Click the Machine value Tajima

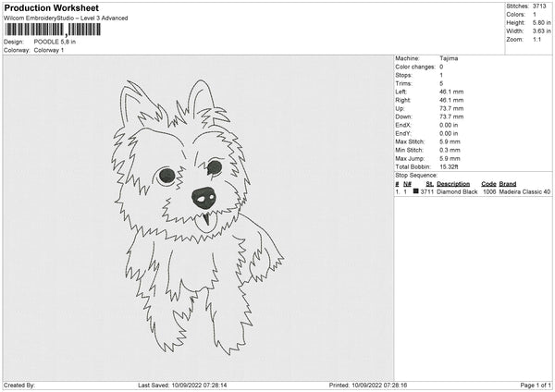tap(449, 58)
